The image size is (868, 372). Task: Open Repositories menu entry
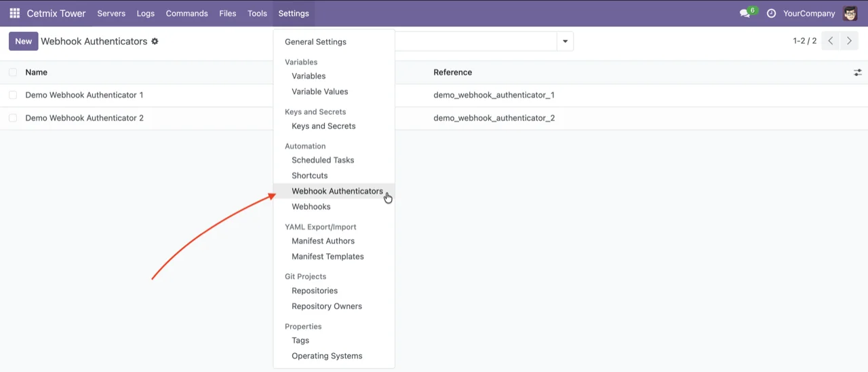[334, 291]
